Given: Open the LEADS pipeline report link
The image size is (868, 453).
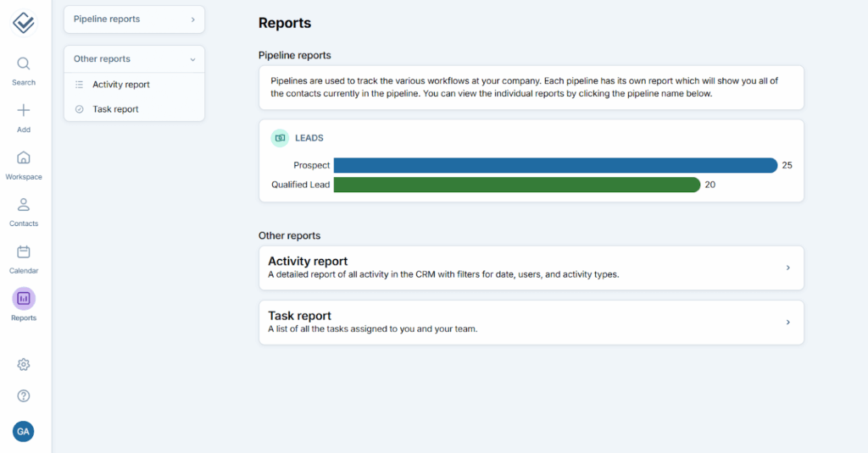Looking at the screenshot, I should coord(309,138).
